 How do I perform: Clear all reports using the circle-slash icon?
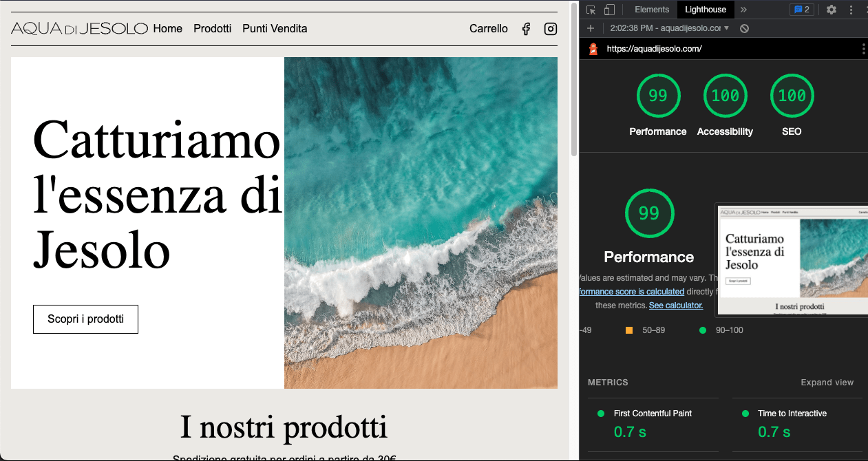744,28
